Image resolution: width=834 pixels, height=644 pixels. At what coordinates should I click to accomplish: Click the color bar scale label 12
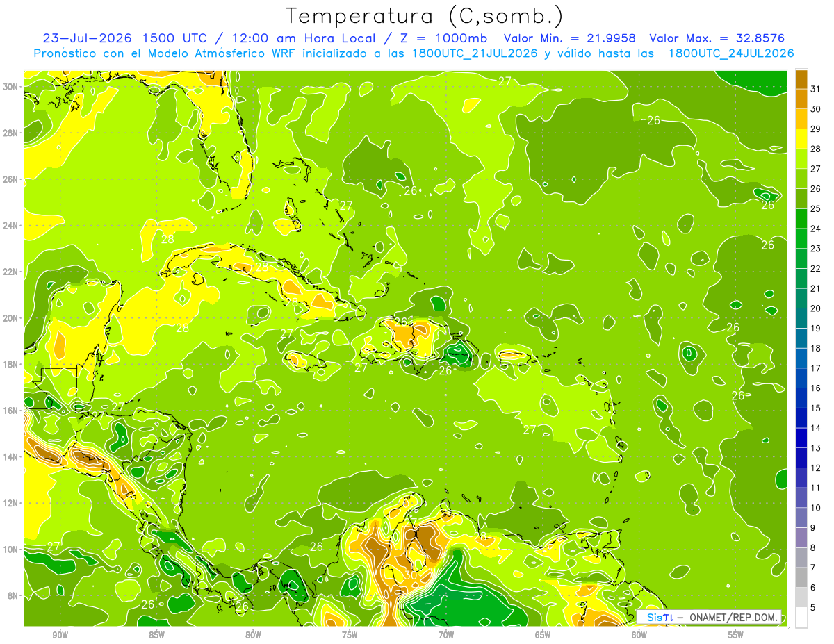(815, 468)
